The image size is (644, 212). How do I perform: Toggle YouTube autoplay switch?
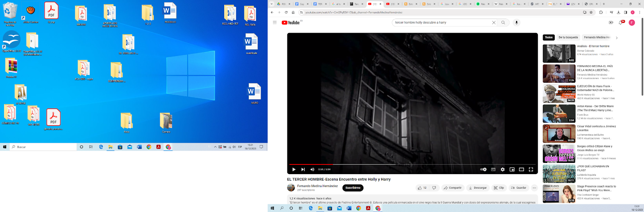(x=483, y=169)
